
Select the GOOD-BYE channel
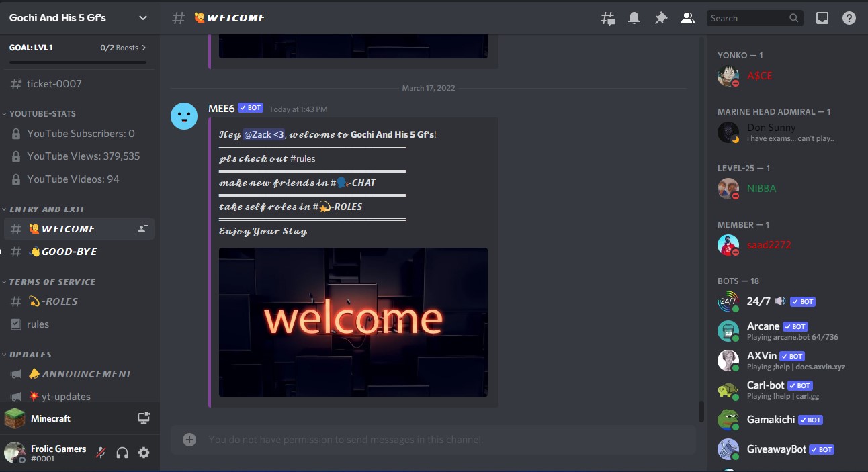tap(69, 252)
